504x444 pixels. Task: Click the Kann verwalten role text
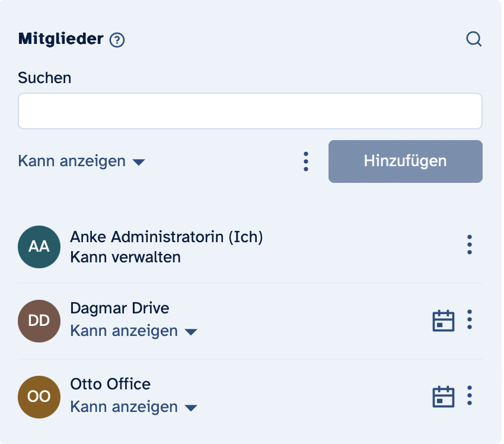pyautogui.click(x=125, y=257)
